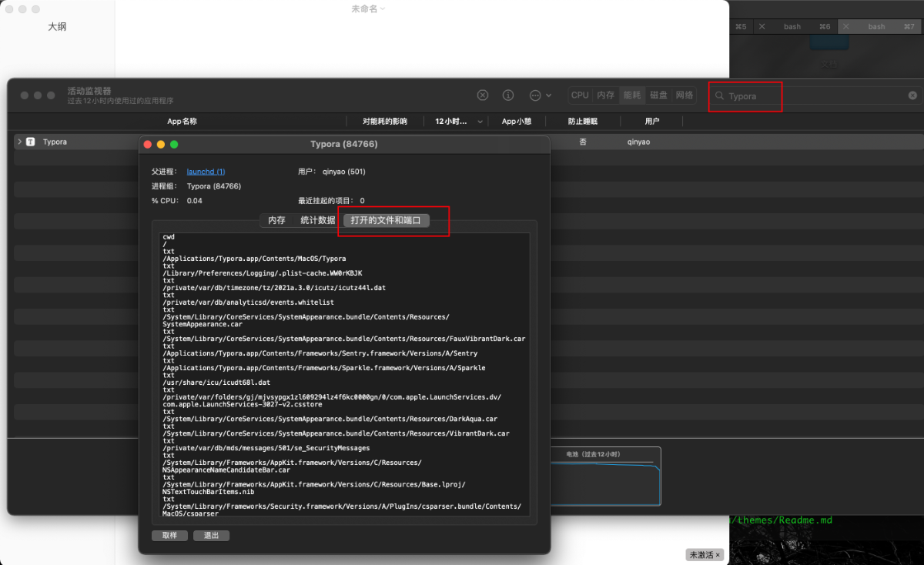924x565 pixels.
Task: Minimize the Typora (84766) inspector window
Action: click(x=161, y=144)
